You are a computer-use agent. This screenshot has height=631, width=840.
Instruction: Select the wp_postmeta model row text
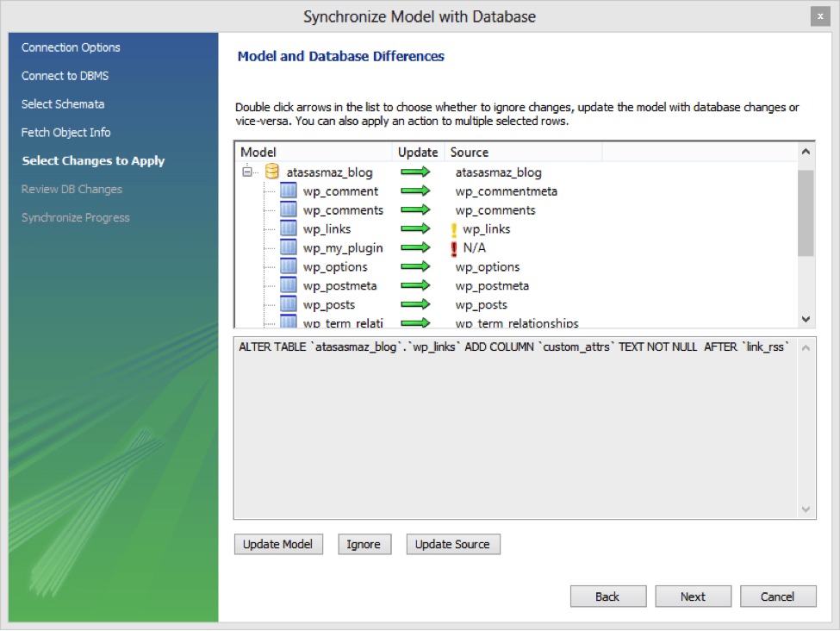click(x=339, y=285)
